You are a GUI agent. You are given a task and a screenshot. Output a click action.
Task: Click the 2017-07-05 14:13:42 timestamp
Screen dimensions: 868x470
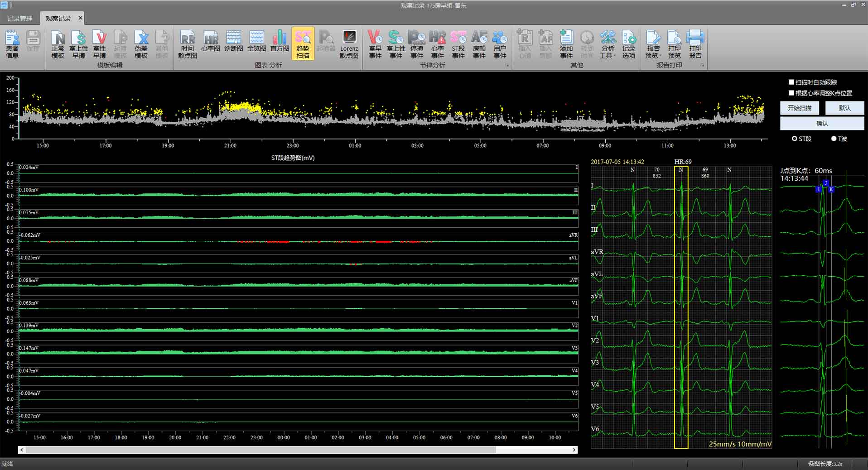[x=617, y=162]
